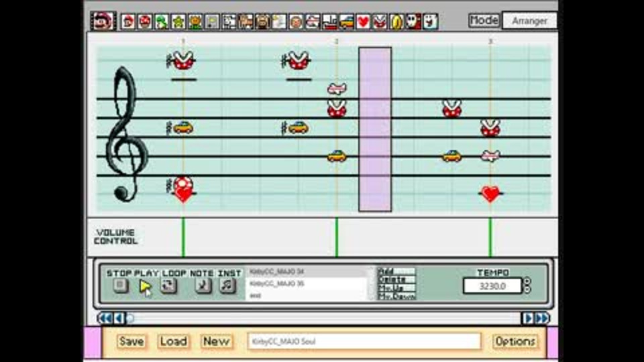644x362 pixels.
Task: Click the piranha note at measure line 3
Action: pos(490,128)
